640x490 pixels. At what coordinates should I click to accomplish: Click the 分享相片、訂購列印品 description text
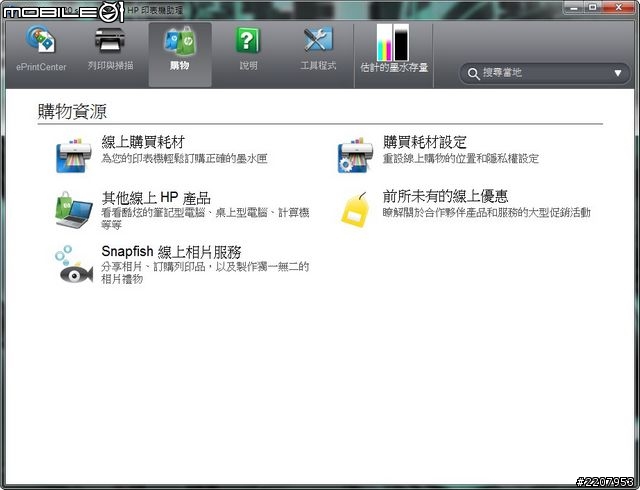(x=205, y=273)
